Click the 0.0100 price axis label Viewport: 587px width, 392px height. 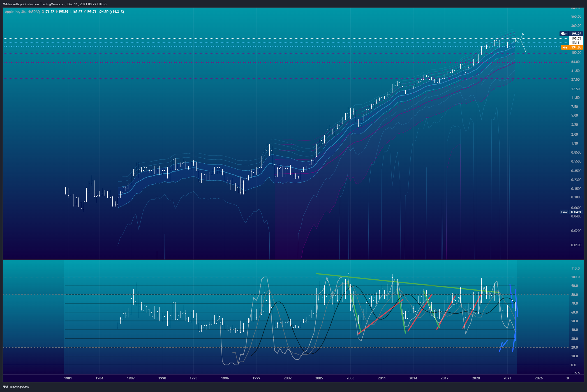[576, 245]
